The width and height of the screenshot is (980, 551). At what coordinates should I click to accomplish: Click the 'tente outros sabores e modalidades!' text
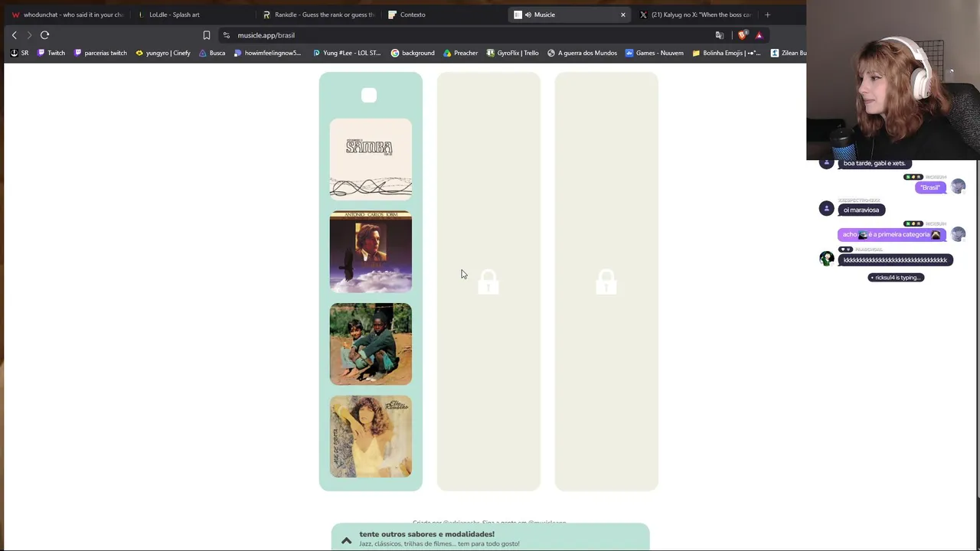click(427, 534)
